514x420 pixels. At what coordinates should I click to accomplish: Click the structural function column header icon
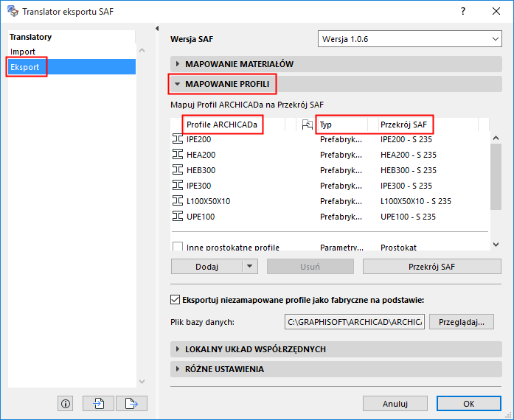coord(308,125)
